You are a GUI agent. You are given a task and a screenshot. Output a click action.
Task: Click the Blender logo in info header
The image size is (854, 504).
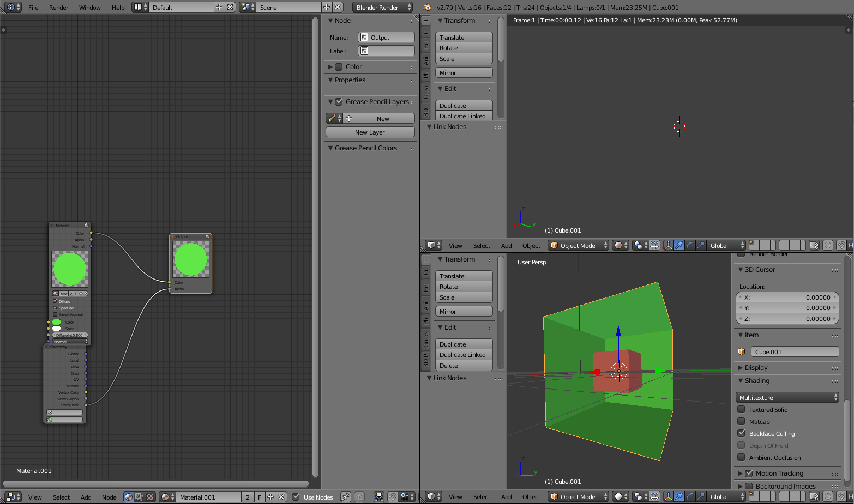427,7
